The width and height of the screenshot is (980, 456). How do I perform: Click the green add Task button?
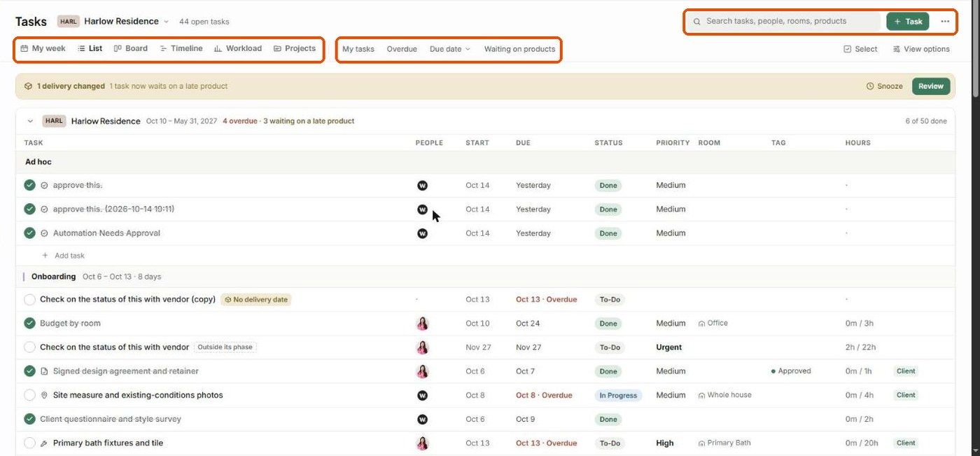tap(907, 21)
